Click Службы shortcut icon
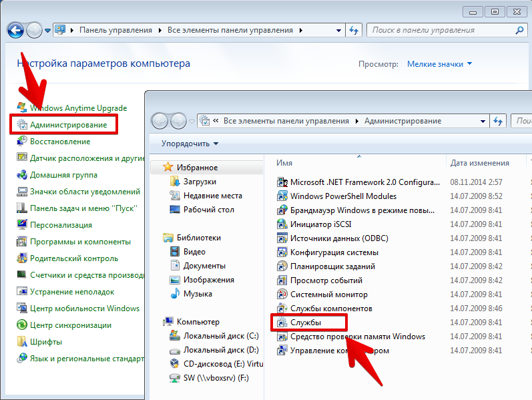Viewport: 532px width, 400px height. click(x=282, y=323)
